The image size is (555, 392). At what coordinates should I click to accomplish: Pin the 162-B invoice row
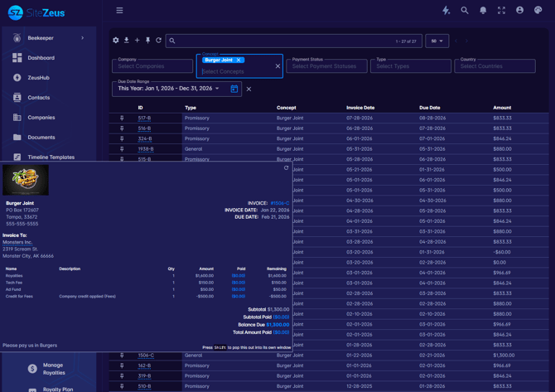(122, 365)
